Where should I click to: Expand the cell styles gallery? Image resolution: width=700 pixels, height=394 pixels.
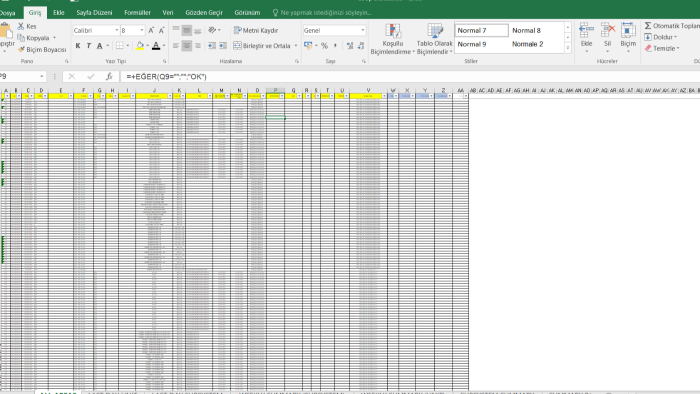coord(568,48)
